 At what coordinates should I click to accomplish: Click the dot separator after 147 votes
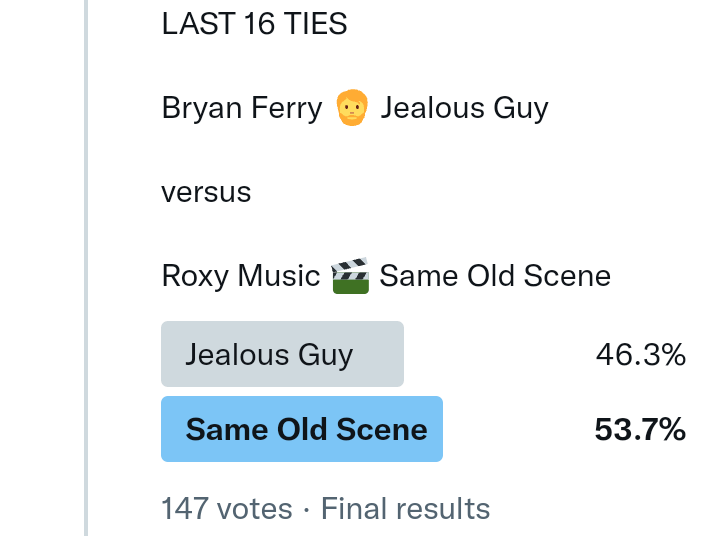(307, 509)
